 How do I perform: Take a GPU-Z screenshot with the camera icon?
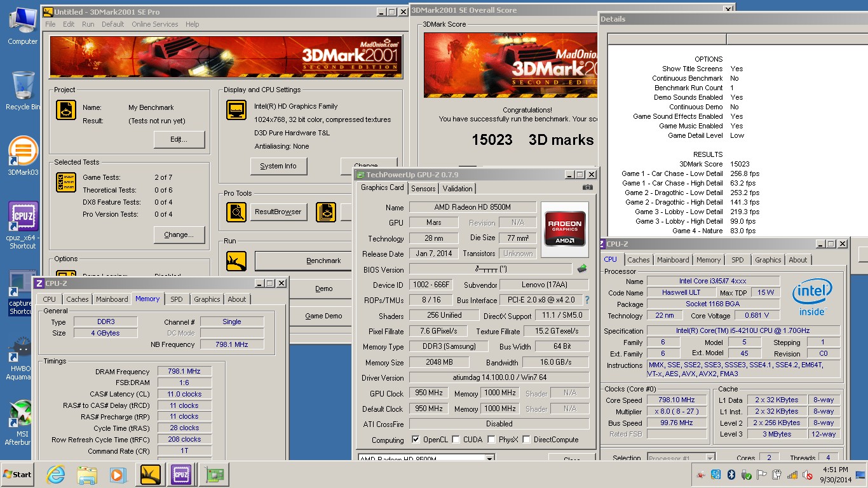(588, 187)
